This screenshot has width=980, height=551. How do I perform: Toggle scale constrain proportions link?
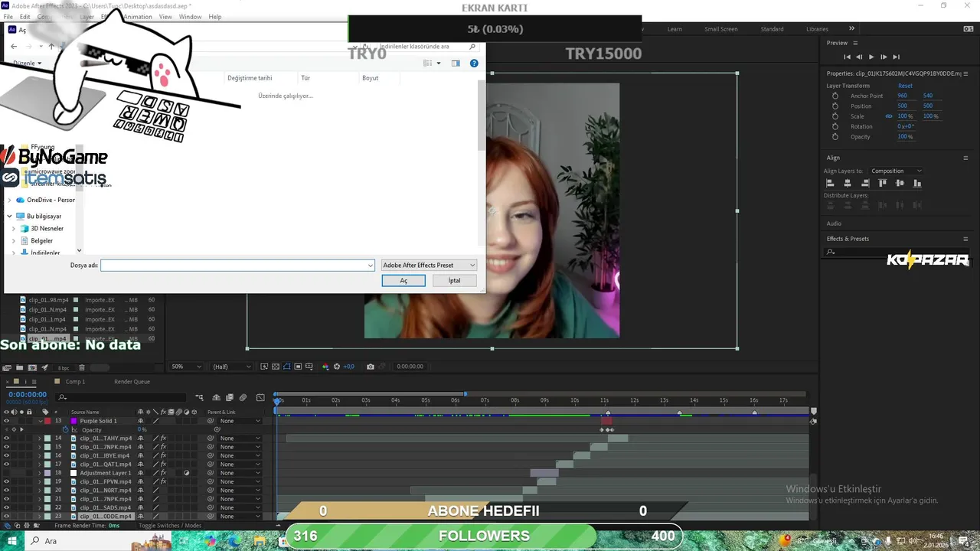[x=888, y=116]
